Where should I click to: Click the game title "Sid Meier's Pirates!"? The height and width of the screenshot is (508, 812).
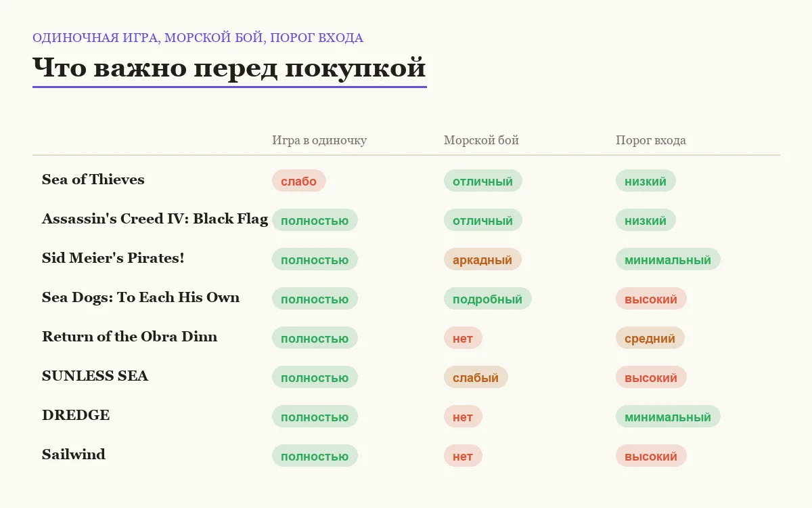point(113,258)
